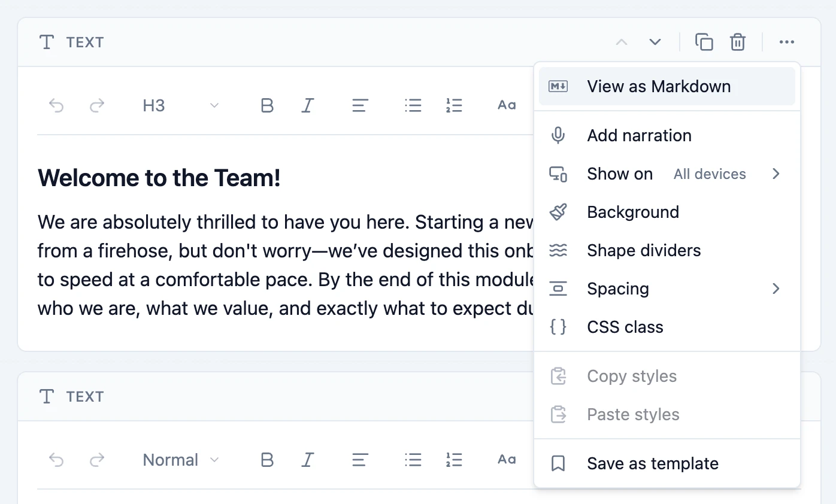This screenshot has width=836, height=504.
Task: Open text alignment in the Normal toolbar
Action: (x=359, y=460)
